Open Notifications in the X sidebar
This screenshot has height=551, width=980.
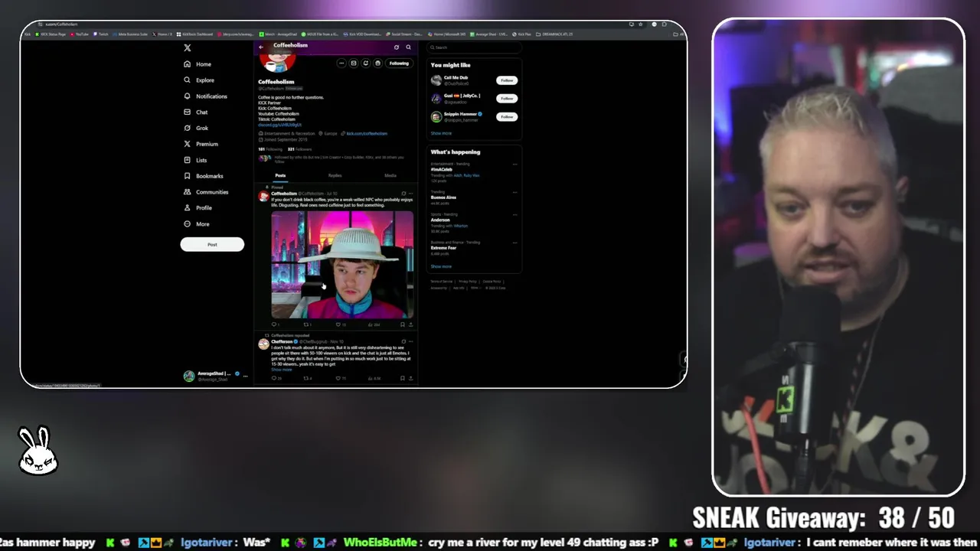(x=205, y=96)
